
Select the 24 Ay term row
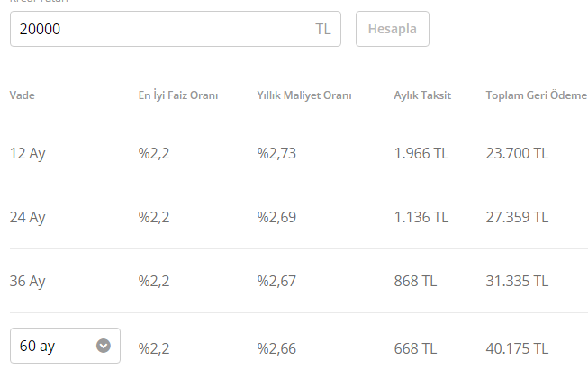(x=299, y=217)
